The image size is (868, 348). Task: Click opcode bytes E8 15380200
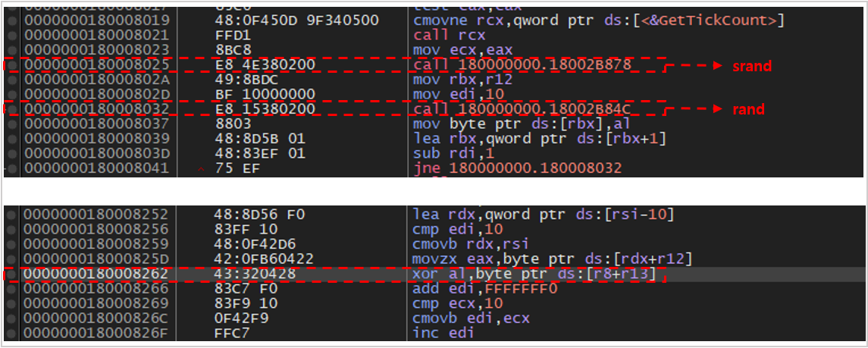click(265, 108)
